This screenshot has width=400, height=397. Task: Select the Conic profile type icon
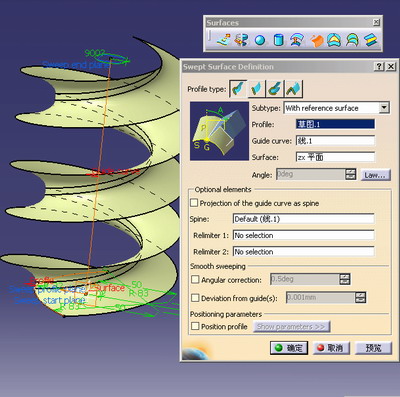pos(294,89)
